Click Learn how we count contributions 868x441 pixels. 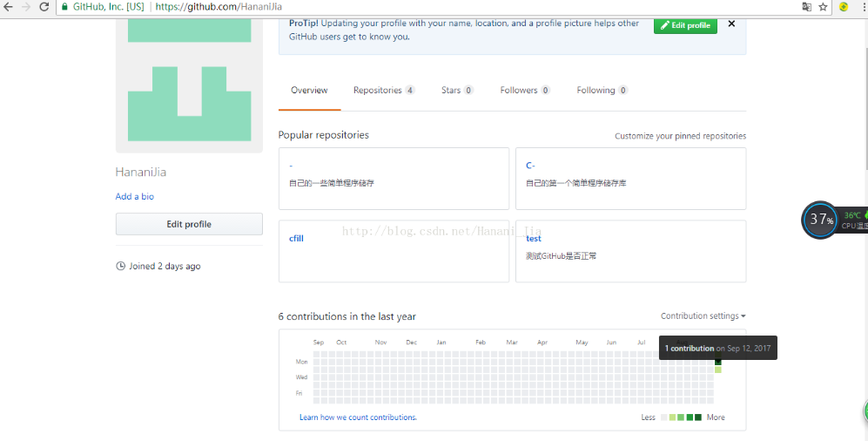pos(358,417)
